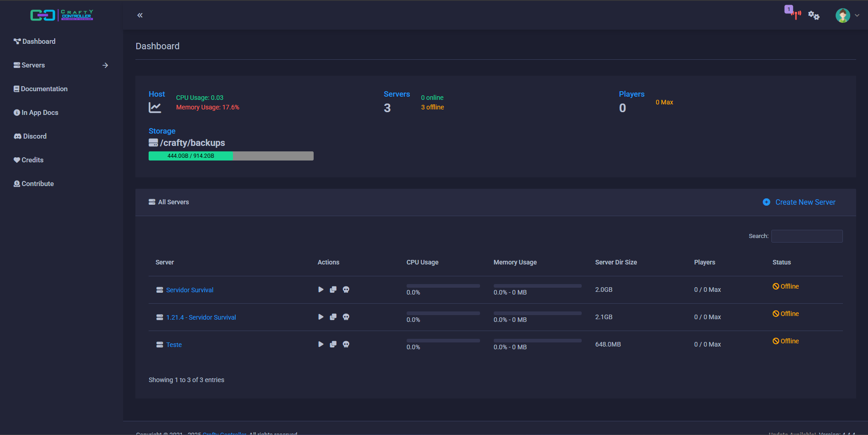868x435 pixels.
Task: Click Memory Usage: 17.6% text
Action: coord(208,107)
